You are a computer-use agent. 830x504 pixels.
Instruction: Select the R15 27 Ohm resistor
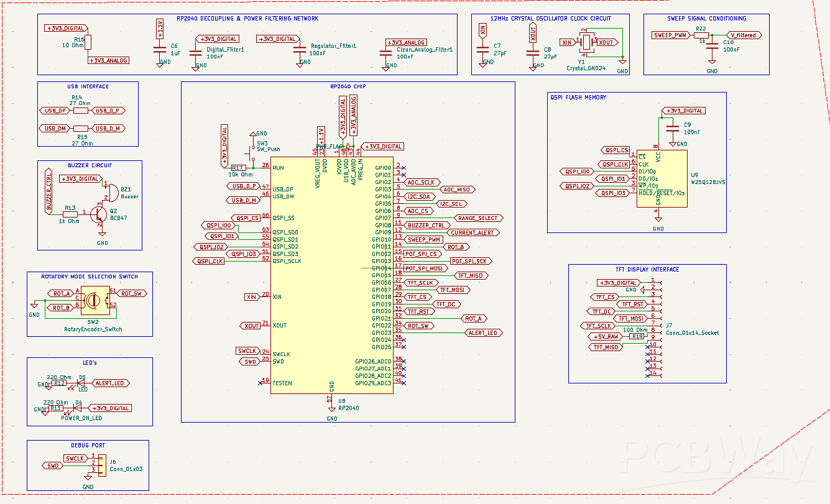(x=81, y=129)
